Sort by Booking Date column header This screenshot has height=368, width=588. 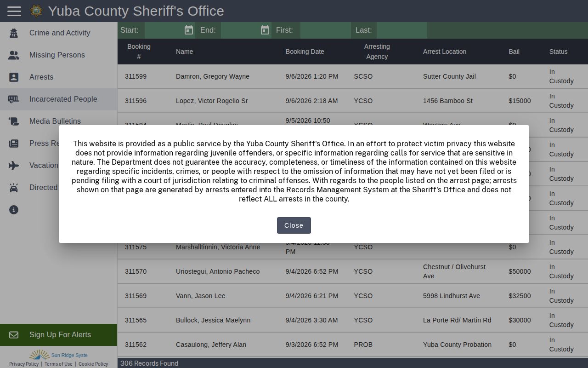pyautogui.click(x=305, y=52)
